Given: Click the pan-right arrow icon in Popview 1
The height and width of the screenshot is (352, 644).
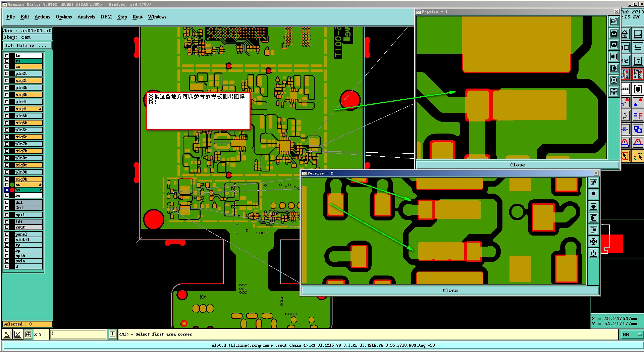Looking at the screenshot, I should point(614,68).
